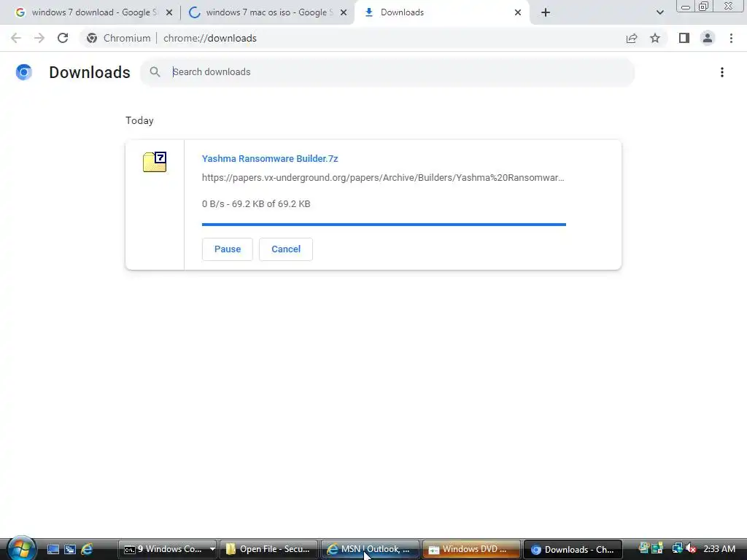Click the 7z archive file icon

pyautogui.click(x=155, y=162)
